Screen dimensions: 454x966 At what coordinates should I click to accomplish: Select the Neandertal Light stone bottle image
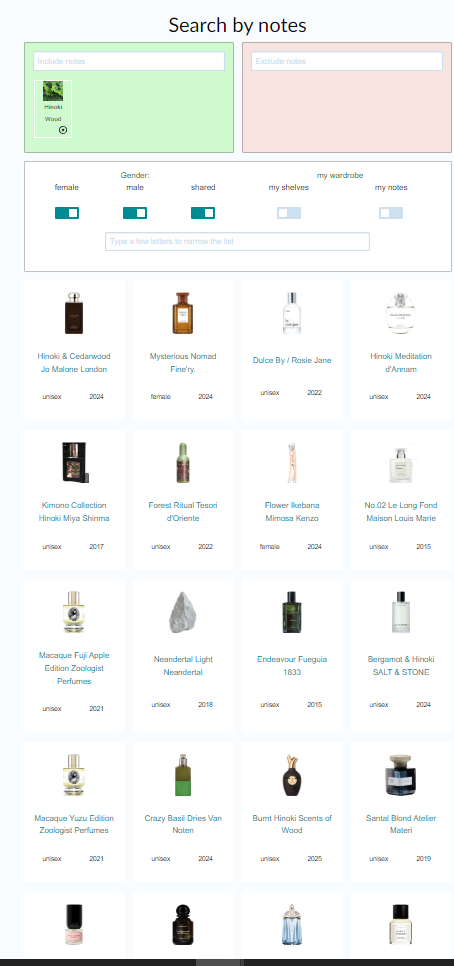pos(183,612)
